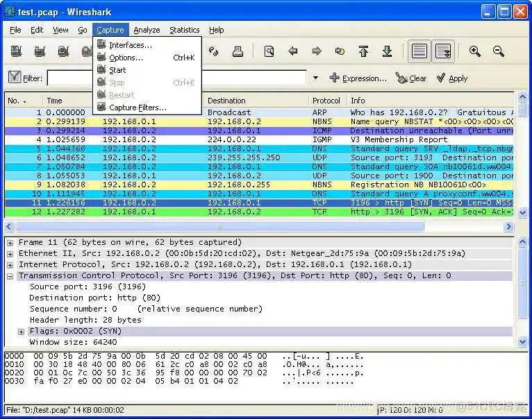Screen dimensions: 532x419
Task: Open the View menu
Action: [x=60, y=30]
